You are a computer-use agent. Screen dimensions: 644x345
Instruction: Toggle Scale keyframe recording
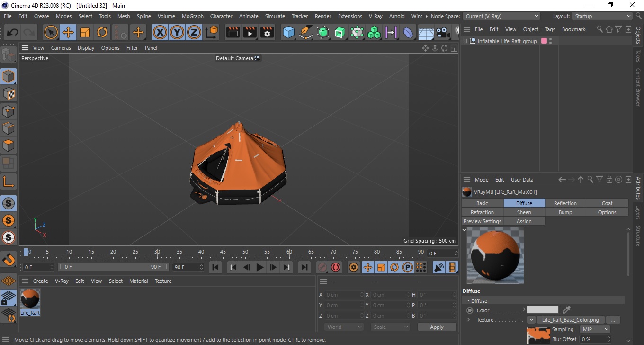point(381,267)
